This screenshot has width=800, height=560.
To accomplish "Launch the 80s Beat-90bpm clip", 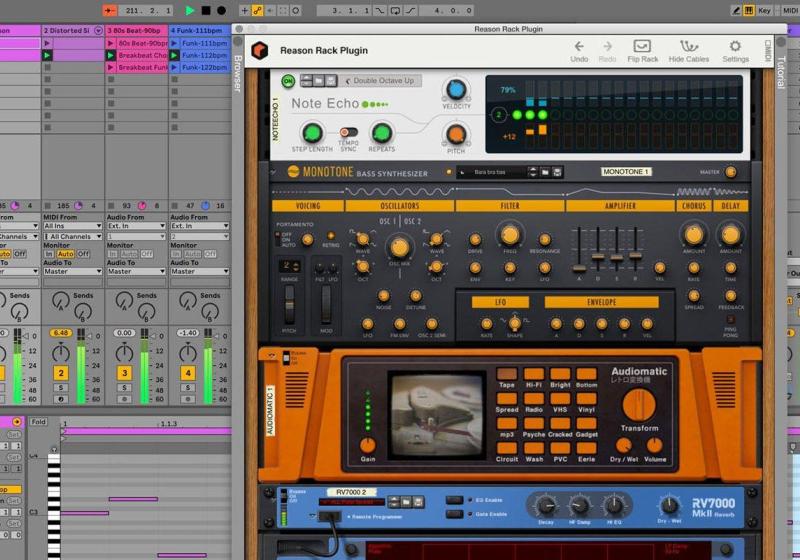I will point(111,43).
